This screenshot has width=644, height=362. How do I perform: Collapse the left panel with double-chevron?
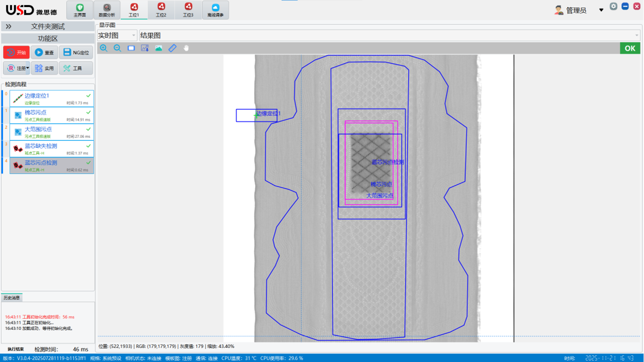(8, 26)
